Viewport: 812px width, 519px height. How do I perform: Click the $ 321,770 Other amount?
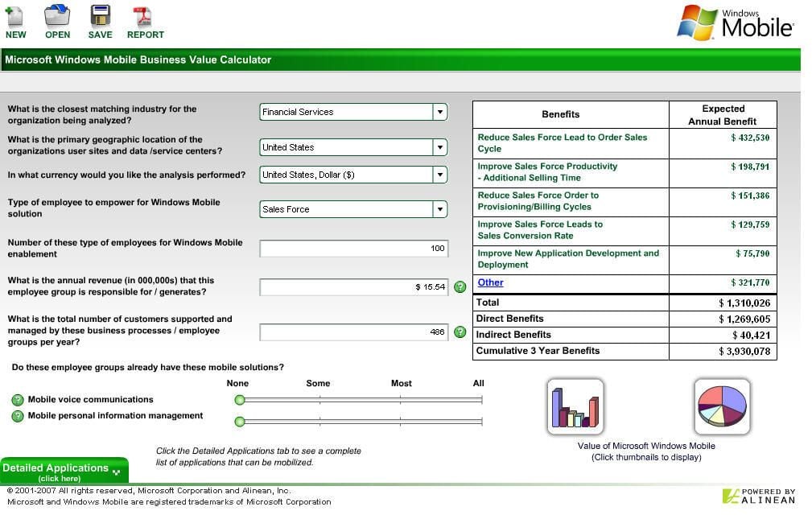pos(750,282)
